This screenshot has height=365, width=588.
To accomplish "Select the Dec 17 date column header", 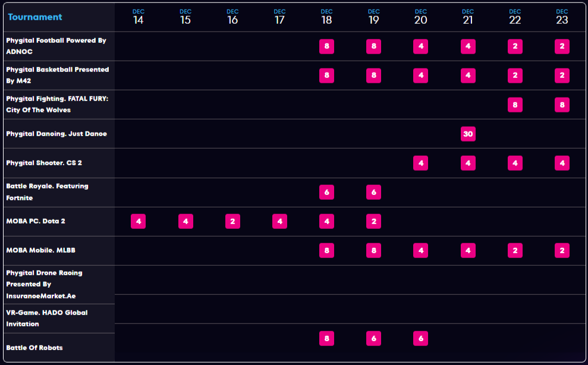I will pos(279,17).
